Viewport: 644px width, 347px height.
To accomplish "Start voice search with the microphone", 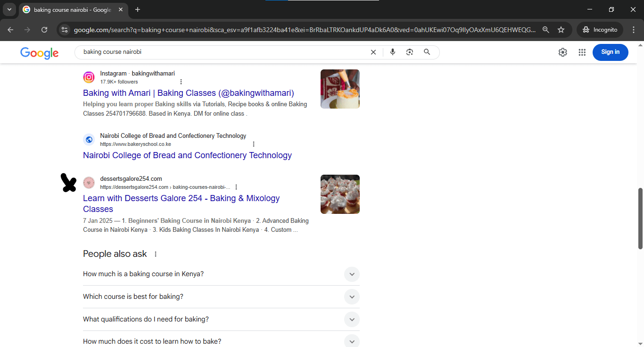I will [393, 52].
